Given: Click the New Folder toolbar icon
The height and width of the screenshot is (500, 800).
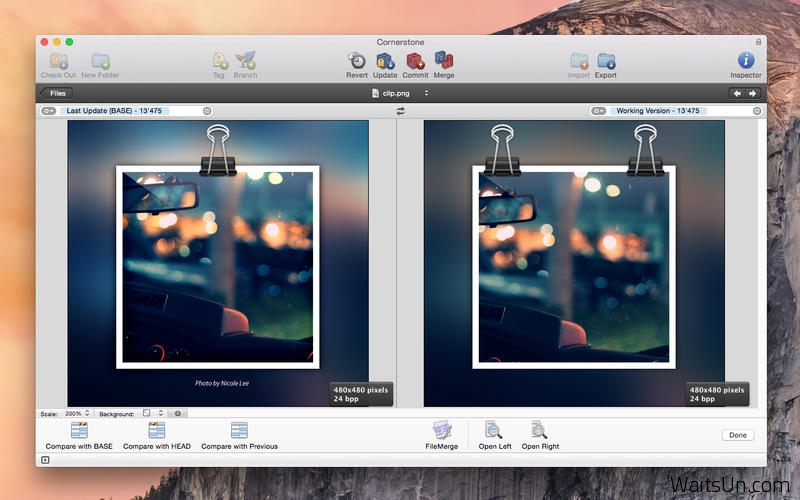Looking at the screenshot, I should [x=101, y=61].
